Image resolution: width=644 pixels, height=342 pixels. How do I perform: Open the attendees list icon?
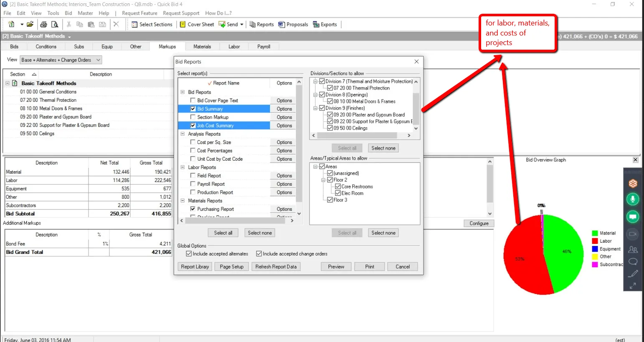pos(633,249)
